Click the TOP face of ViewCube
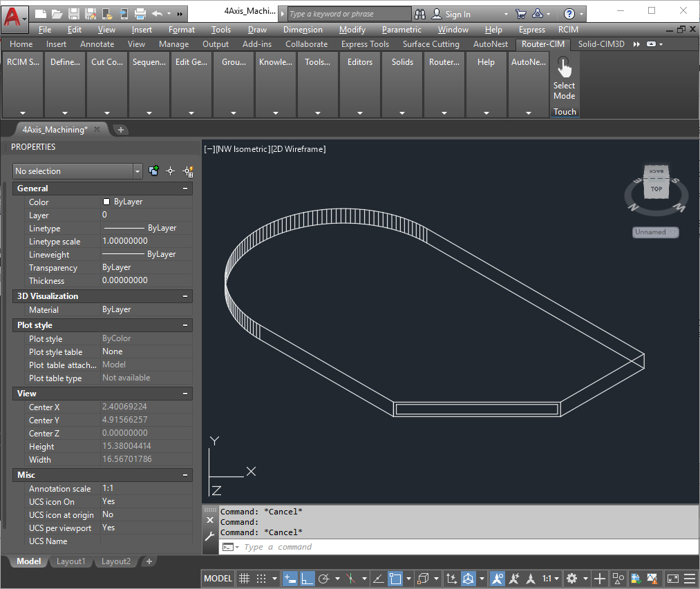Screen dimensions: 700x589 (x=656, y=188)
